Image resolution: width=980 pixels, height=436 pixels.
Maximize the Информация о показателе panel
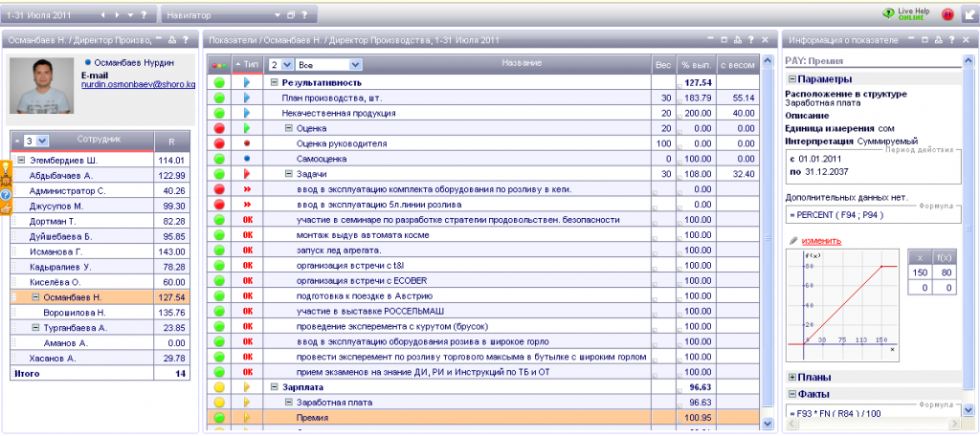click(925, 40)
